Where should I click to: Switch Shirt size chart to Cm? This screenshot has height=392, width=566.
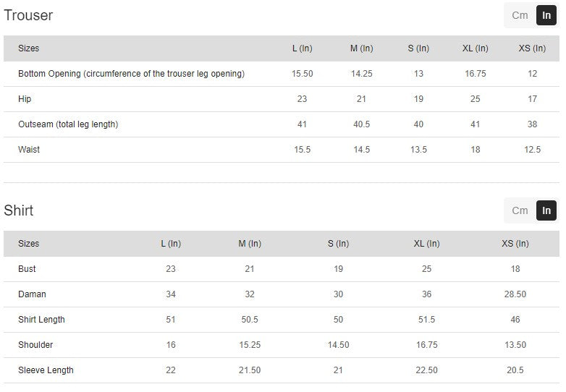coord(520,210)
